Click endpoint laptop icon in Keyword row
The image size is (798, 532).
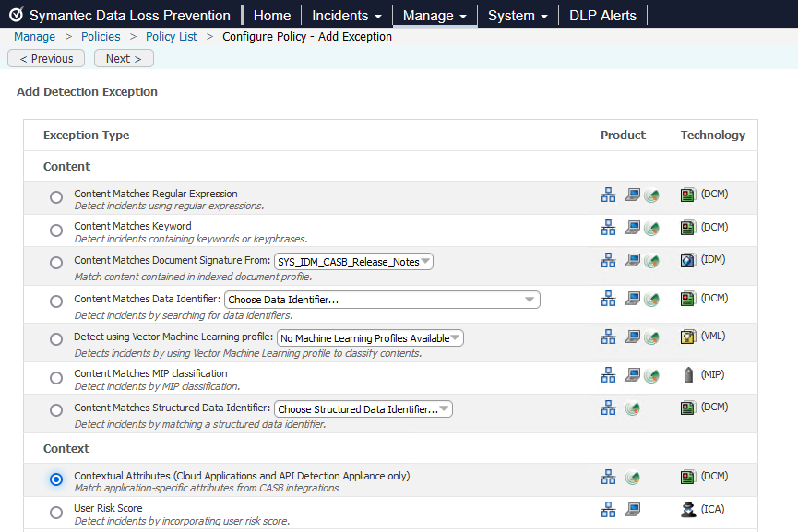(x=632, y=228)
